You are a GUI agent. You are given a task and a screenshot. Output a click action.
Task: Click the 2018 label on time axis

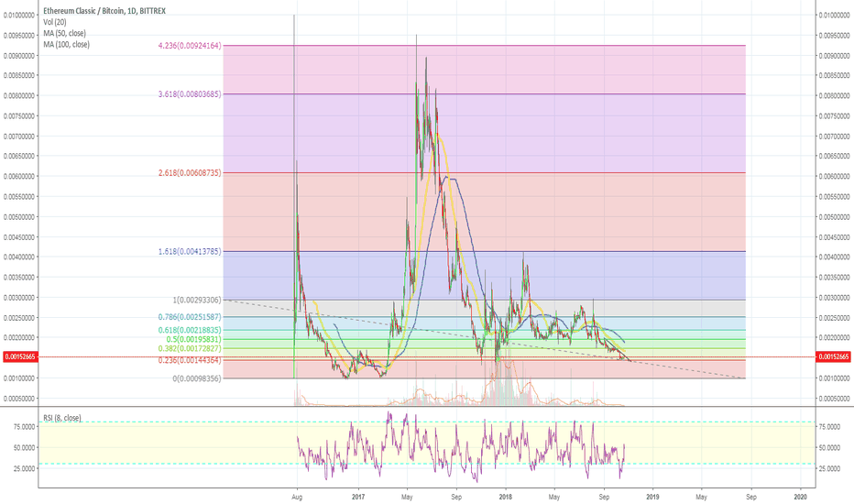coord(505,497)
